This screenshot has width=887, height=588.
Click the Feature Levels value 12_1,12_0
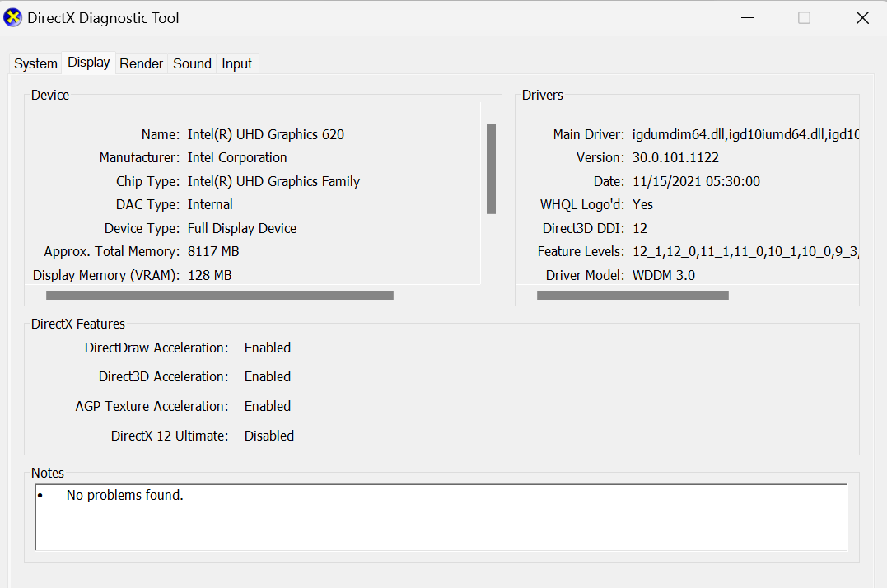point(745,252)
